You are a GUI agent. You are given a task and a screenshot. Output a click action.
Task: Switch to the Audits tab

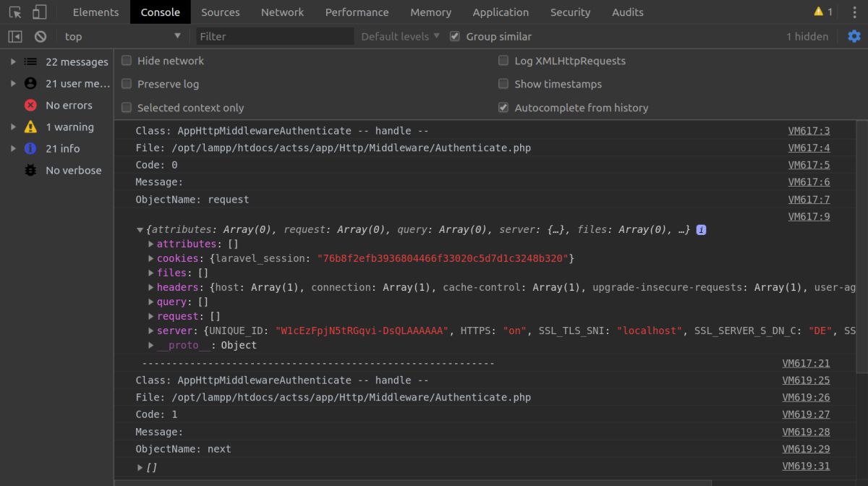point(628,12)
